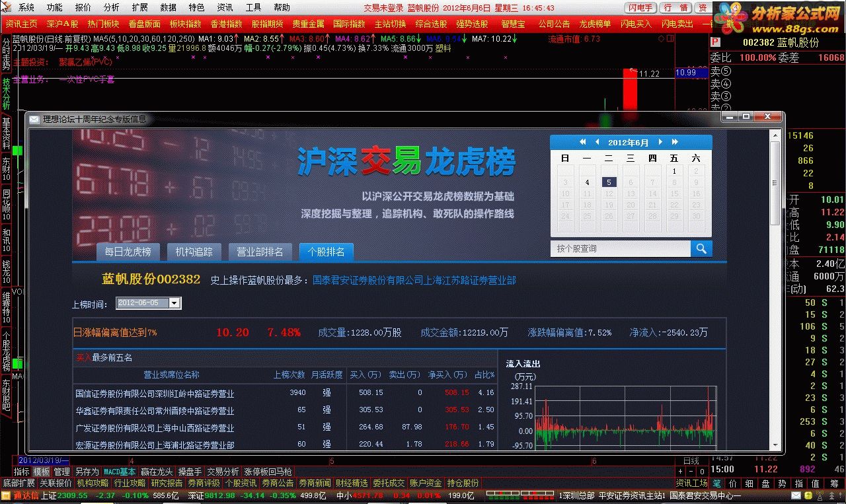Select 模板 bottom tab
Screen dimensions: 846x504
pyautogui.click(x=42, y=472)
